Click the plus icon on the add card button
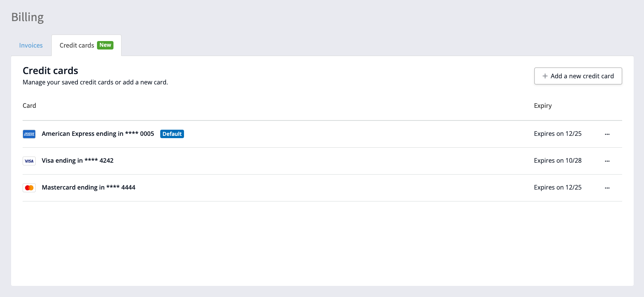The width and height of the screenshot is (644, 297). [545, 76]
